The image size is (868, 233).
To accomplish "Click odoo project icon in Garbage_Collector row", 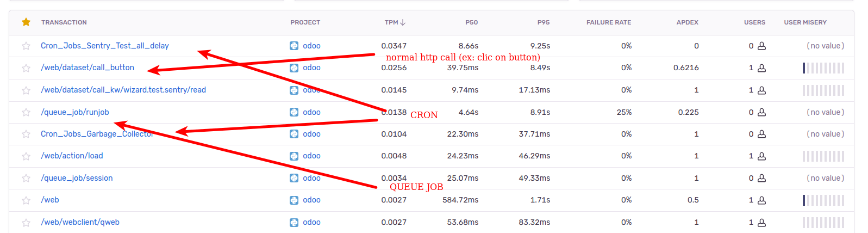I will (x=294, y=134).
